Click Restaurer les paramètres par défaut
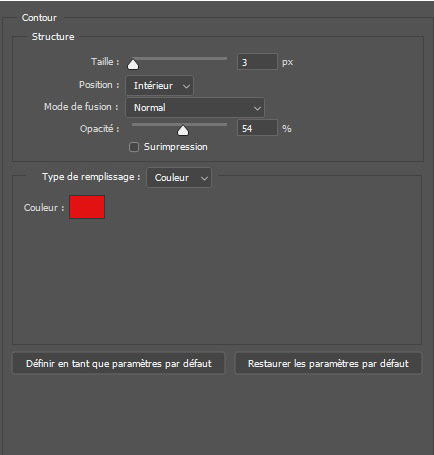434x455 pixels. point(328,363)
